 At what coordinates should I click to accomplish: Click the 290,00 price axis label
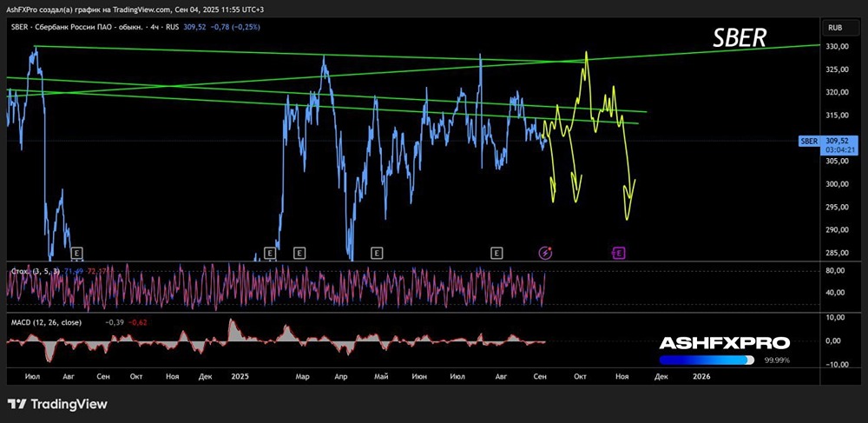tap(836, 230)
